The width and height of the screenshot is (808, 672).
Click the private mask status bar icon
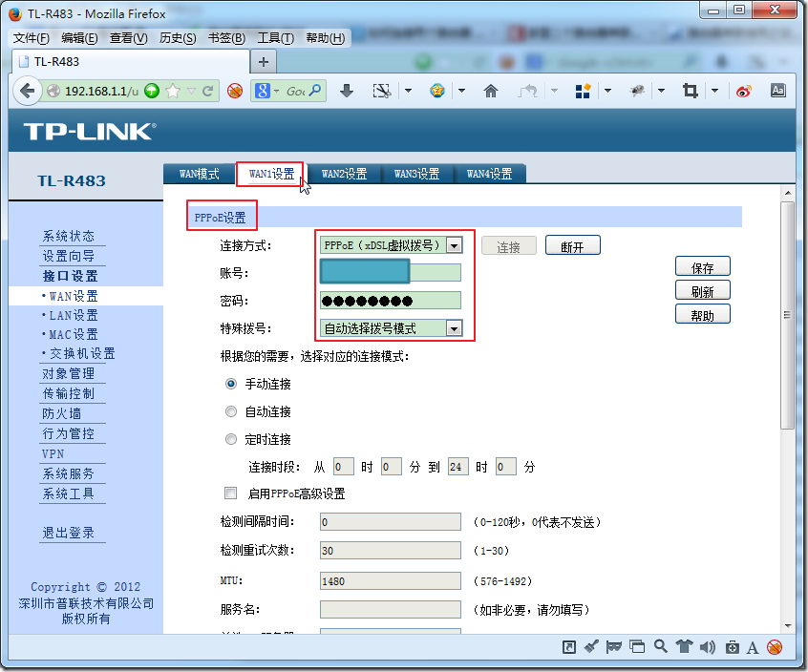point(614,647)
